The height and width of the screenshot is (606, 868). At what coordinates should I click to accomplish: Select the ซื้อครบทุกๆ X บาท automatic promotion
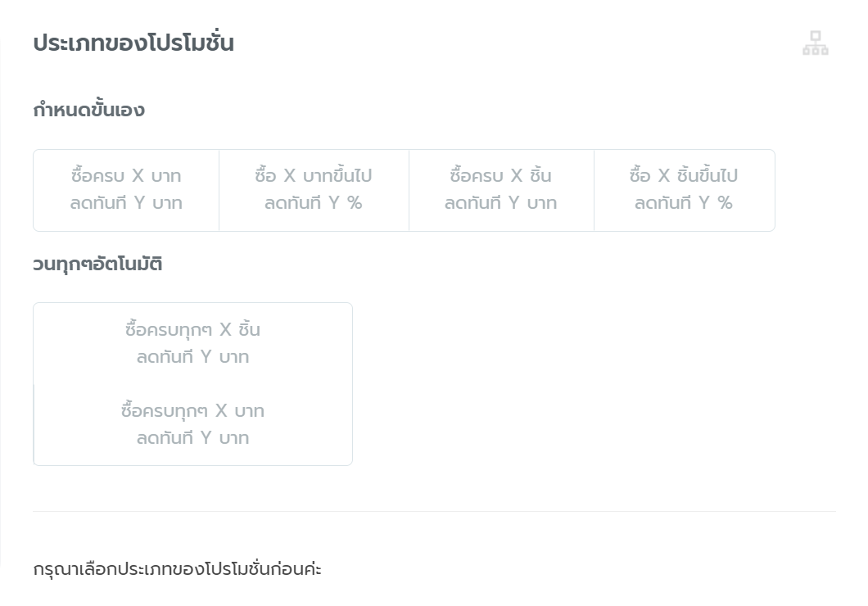192,424
